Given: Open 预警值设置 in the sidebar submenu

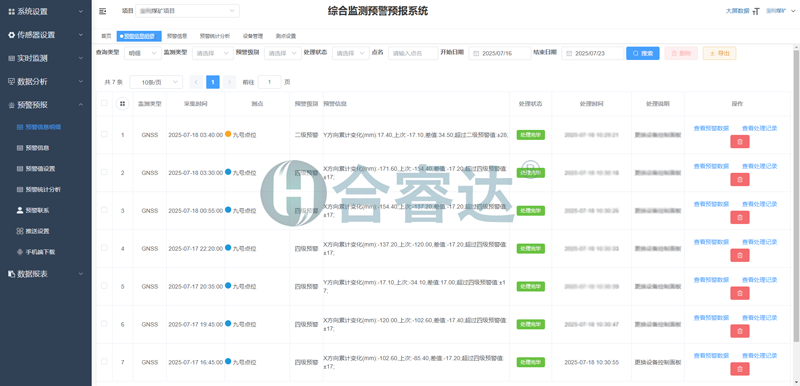Looking at the screenshot, I should coord(40,168).
